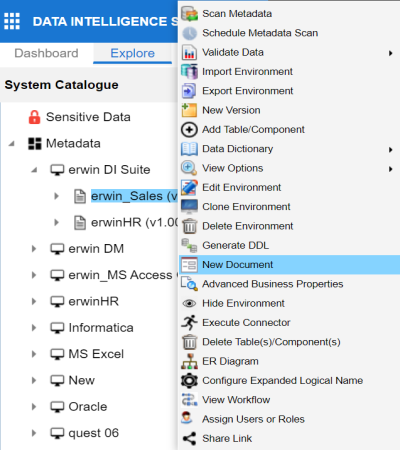Open the View Options submenu arrow
The width and height of the screenshot is (400, 450).
[390, 169]
